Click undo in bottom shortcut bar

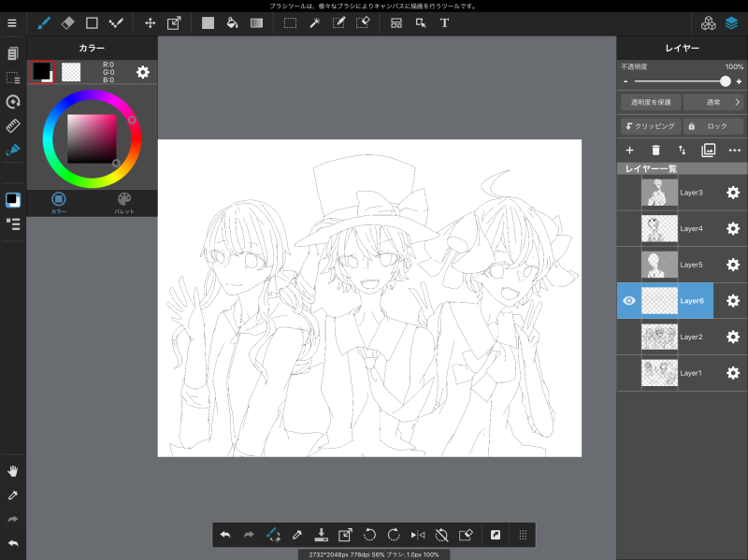pos(225,535)
